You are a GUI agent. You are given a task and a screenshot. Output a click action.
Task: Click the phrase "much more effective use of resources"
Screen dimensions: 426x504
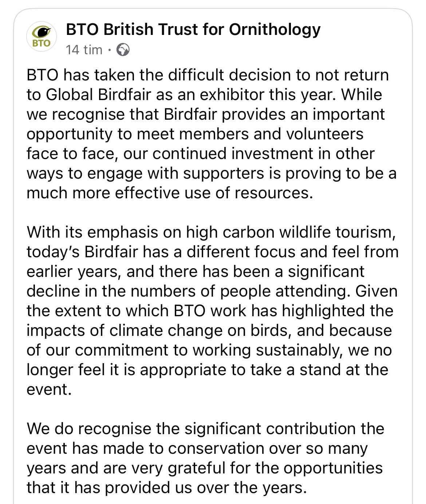coord(169,193)
